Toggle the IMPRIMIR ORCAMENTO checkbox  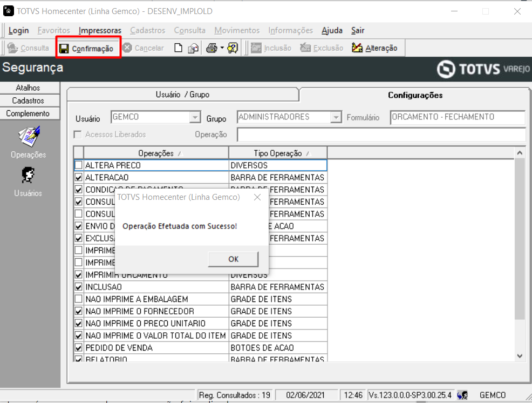pyautogui.click(x=79, y=274)
